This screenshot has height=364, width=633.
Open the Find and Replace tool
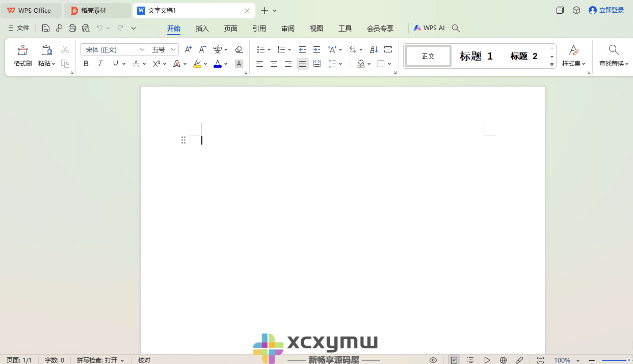(614, 56)
